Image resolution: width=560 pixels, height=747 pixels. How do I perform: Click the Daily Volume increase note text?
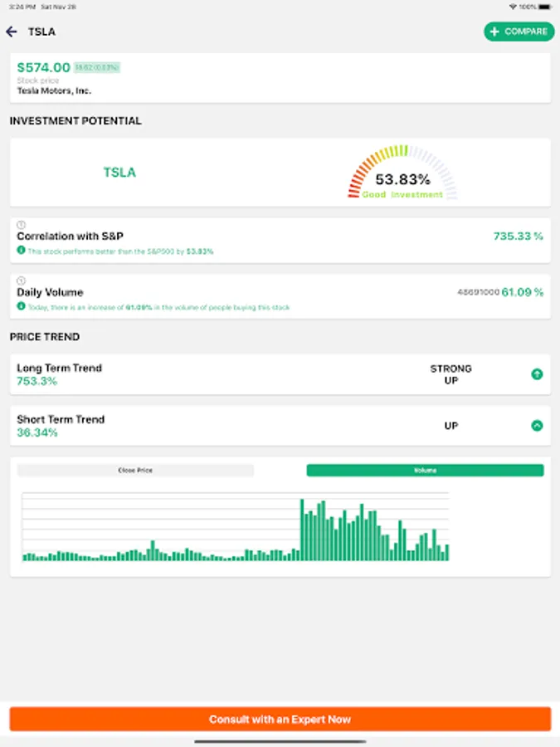158,307
